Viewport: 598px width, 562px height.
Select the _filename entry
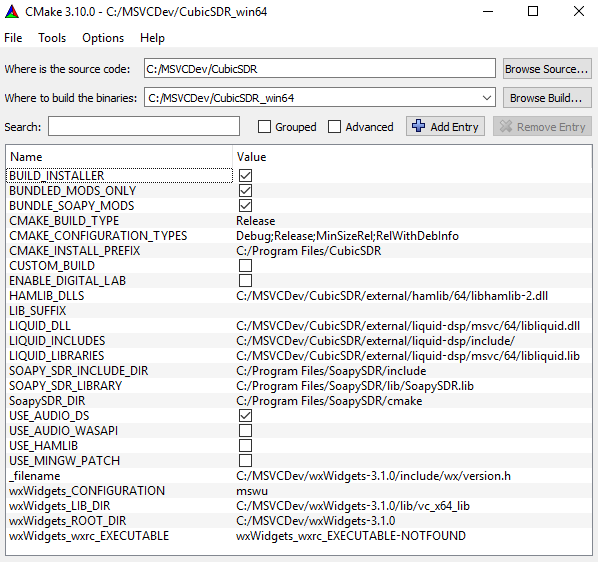(x=34, y=476)
